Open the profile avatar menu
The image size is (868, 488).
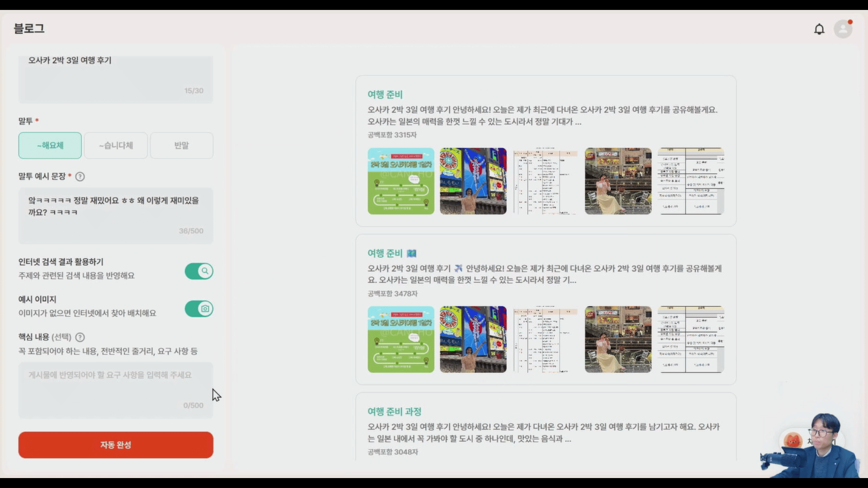[x=843, y=29]
